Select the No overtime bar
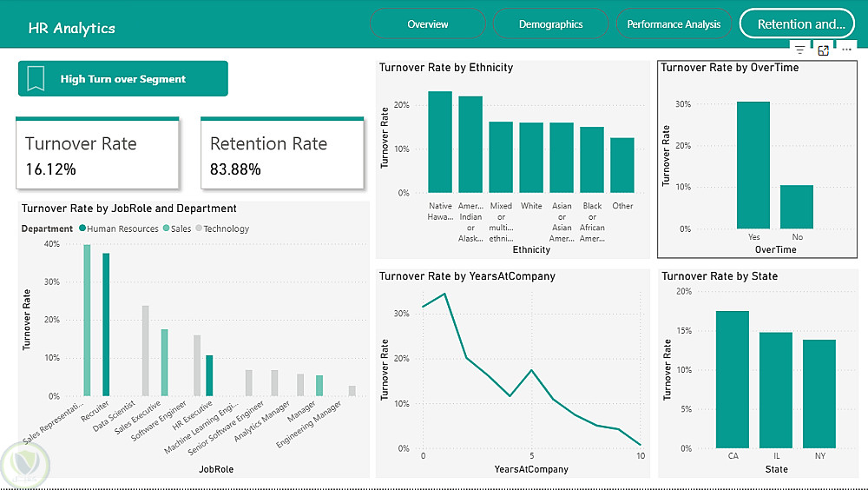Image resolution: width=868 pixels, height=490 pixels. (x=797, y=207)
